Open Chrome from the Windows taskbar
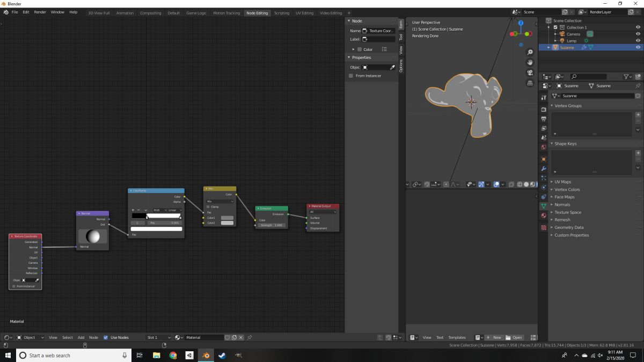Viewport: 644px width, 362px height. click(173, 355)
